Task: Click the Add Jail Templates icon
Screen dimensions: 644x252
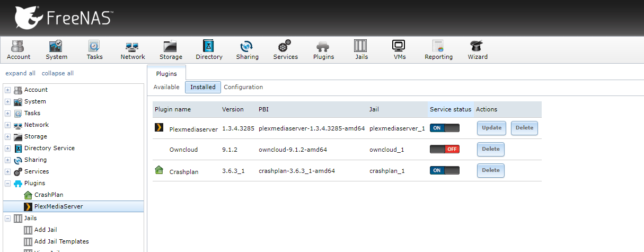Action: (28, 241)
